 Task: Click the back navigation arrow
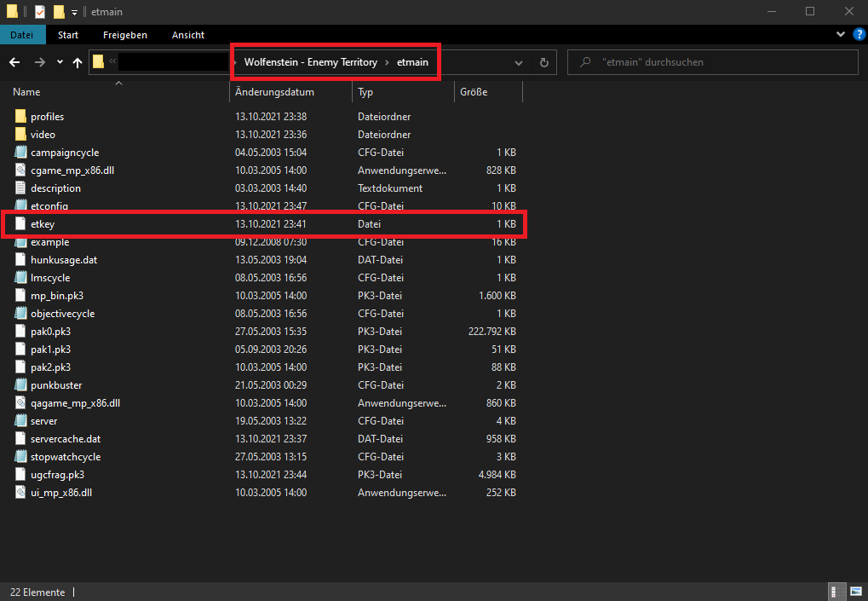(14, 62)
